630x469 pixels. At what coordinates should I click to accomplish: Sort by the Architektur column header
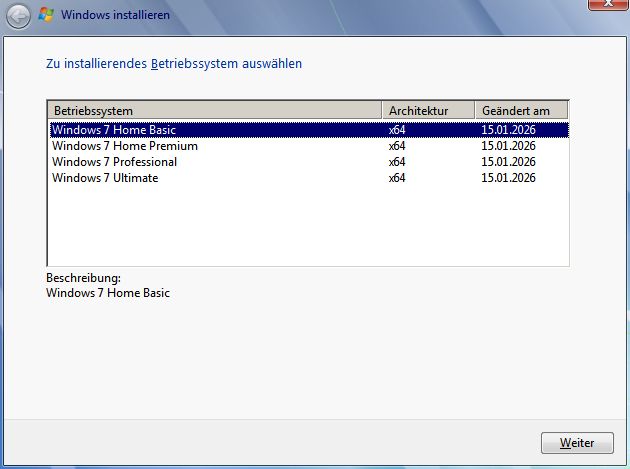428,111
